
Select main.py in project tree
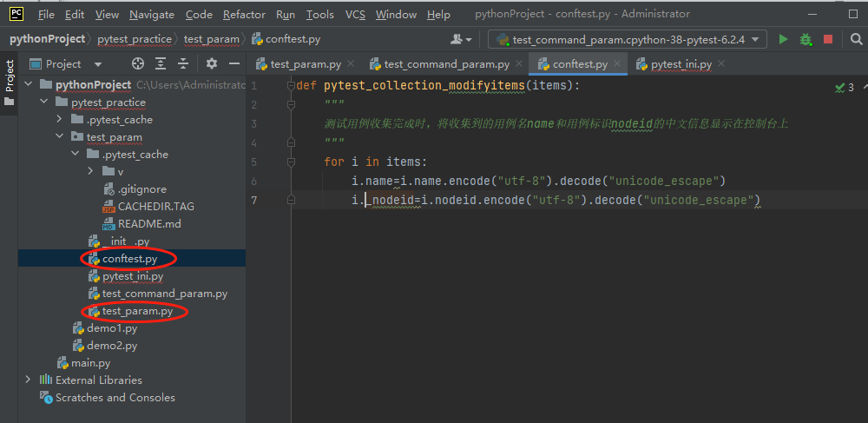pyautogui.click(x=91, y=363)
